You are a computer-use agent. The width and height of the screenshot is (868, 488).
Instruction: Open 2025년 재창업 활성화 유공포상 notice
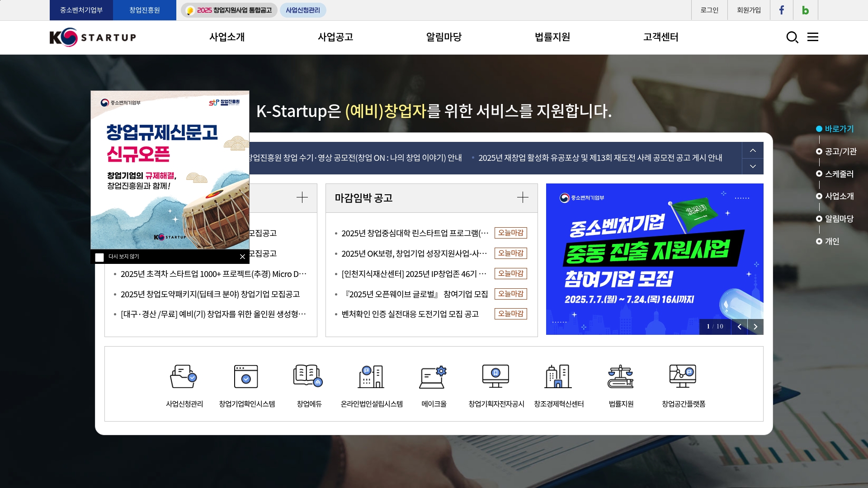pyautogui.click(x=600, y=158)
